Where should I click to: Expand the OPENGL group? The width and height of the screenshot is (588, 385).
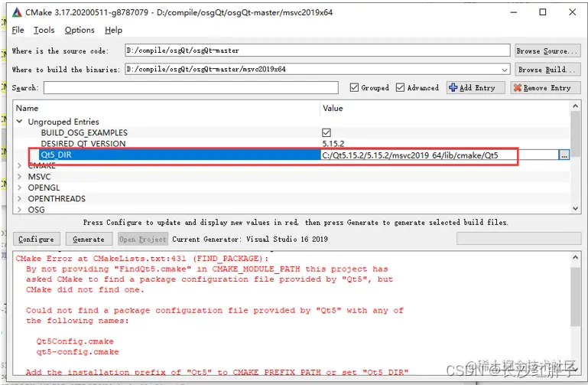20,188
